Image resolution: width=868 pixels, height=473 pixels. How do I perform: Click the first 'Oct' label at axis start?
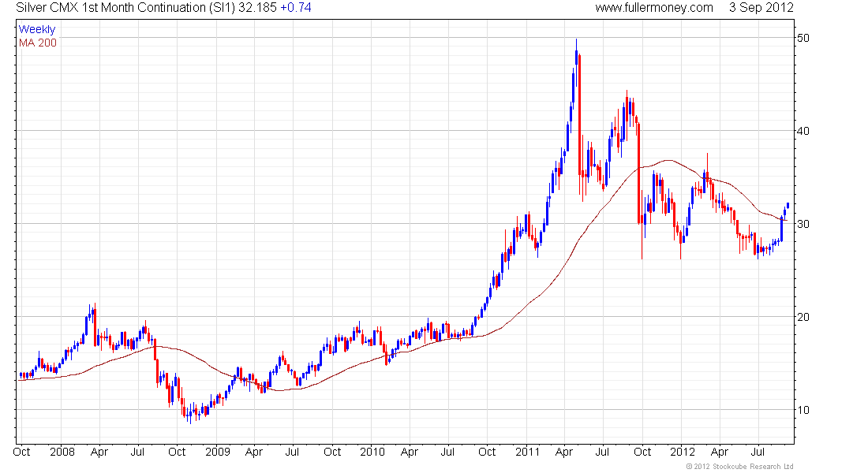[x=21, y=452]
